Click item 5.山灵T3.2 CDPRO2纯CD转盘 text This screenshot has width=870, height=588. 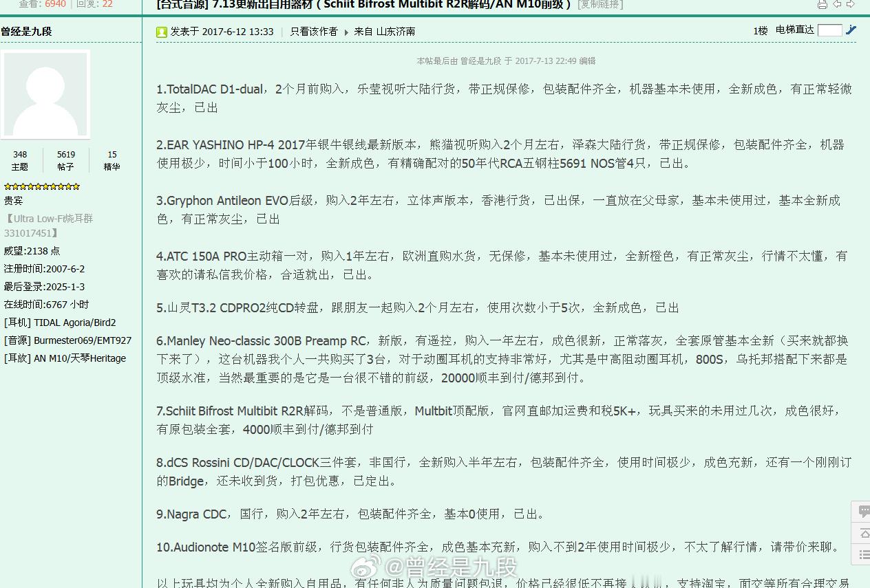pos(238,308)
